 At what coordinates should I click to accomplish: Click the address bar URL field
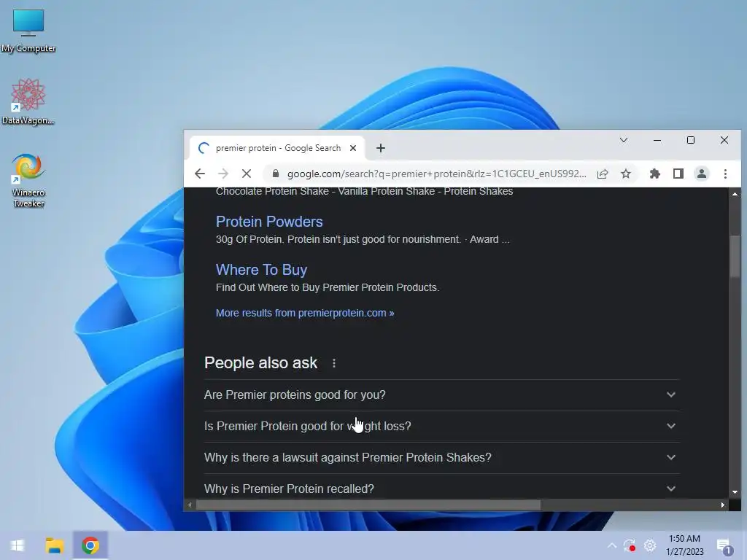[x=436, y=174]
